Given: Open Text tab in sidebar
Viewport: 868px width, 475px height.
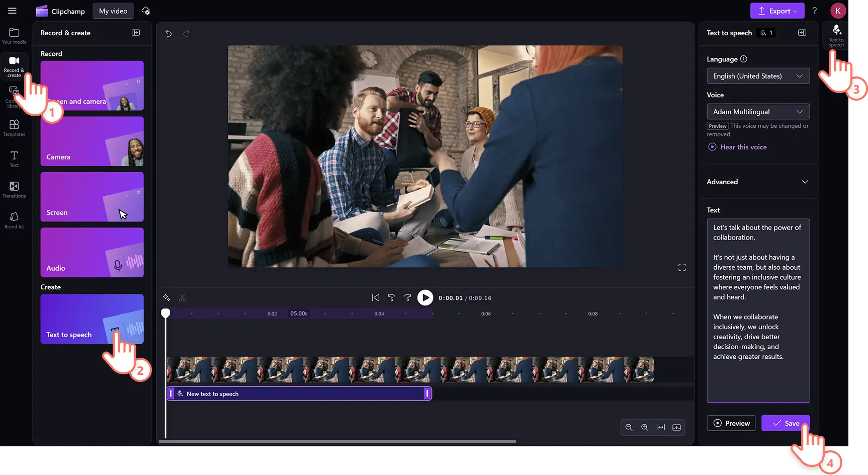Looking at the screenshot, I should click(x=14, y=159).
